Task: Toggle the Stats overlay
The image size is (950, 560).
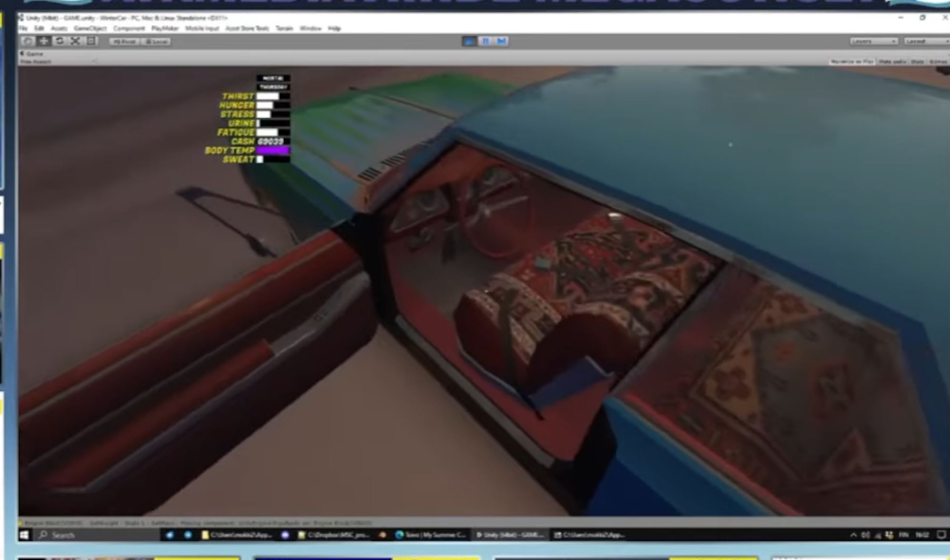Action: pos(917,62)
